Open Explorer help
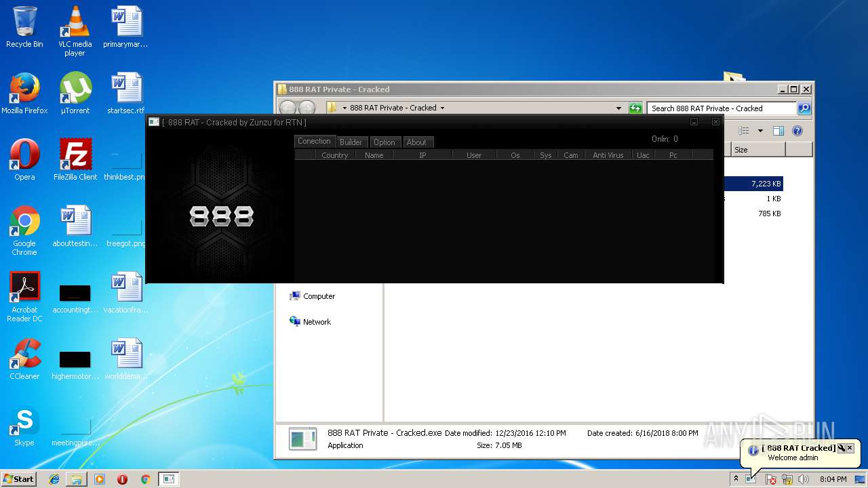The height and width of the screenshot is (488, 868). pyautogui.click(x=797, y=131)
